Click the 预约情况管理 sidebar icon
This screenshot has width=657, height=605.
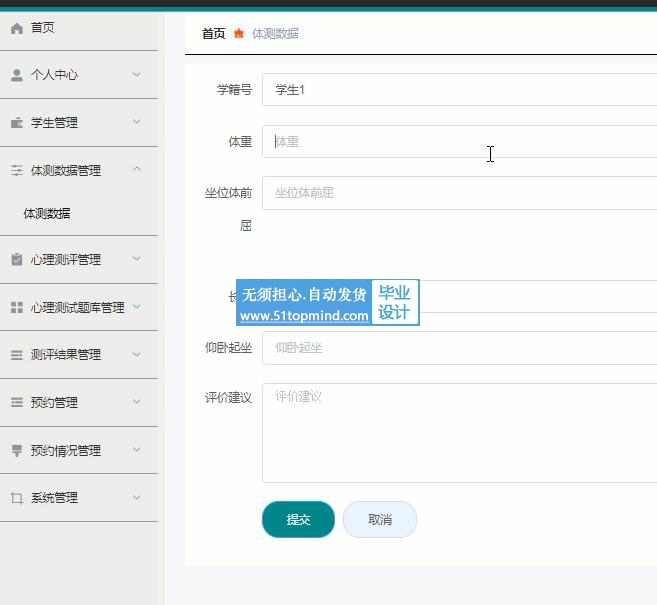point(16,451)
